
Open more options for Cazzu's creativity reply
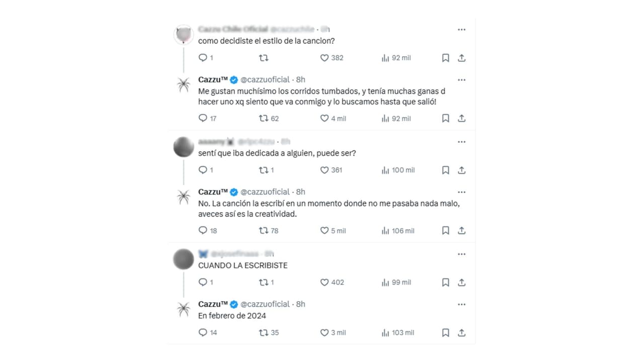pyautogui.click(x=461, y=192)
